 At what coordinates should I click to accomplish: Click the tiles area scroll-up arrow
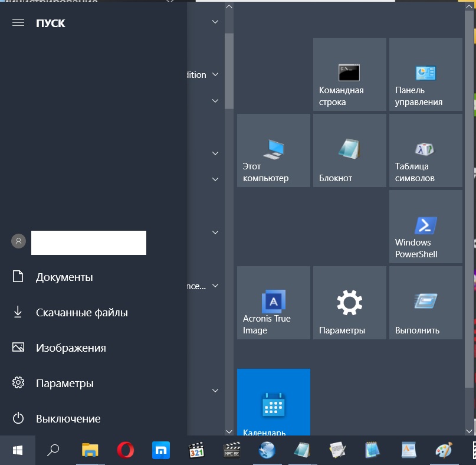click(x=469, y=6)
